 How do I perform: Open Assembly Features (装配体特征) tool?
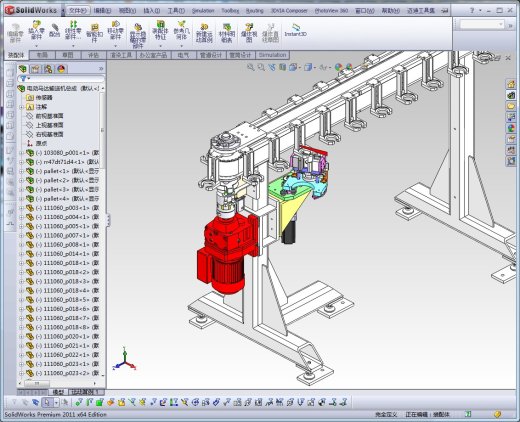click(x=160, y=31)
